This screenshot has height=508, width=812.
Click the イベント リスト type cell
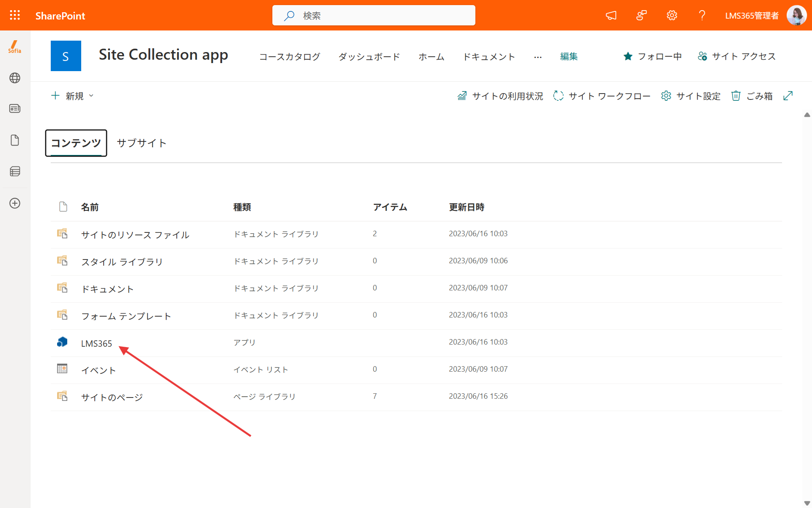click(x=261, y=369)
